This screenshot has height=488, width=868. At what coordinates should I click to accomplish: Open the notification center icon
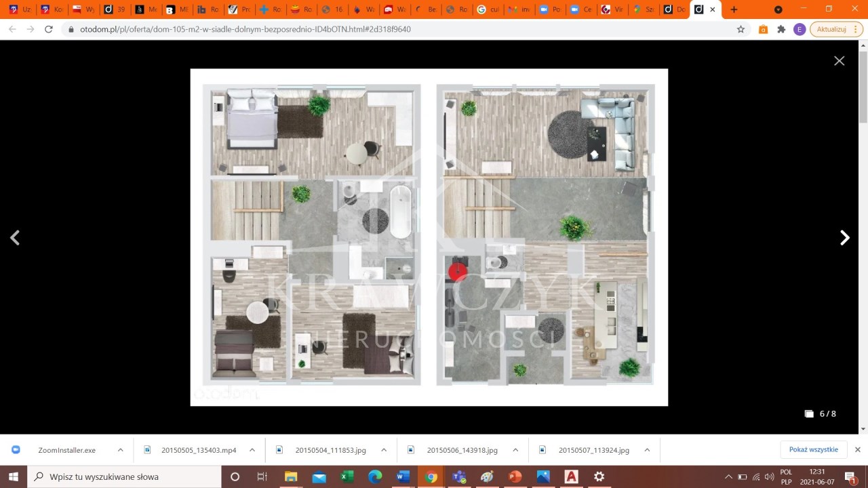(x=851, y=477)
